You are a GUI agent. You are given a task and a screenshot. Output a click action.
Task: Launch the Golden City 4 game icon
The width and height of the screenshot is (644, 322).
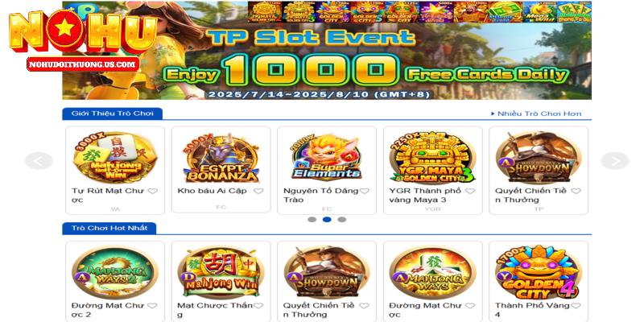[539, 273]
